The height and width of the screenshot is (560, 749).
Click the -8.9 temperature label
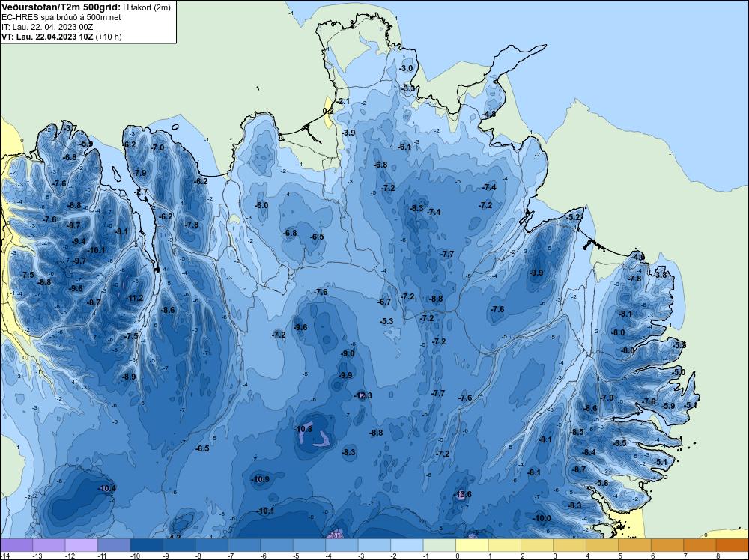[129, 377]
